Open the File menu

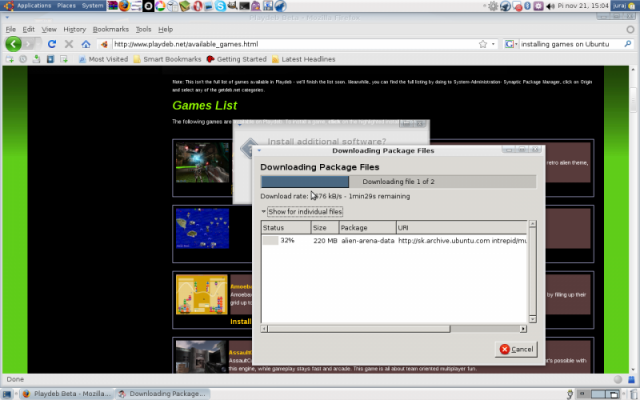click(11, 29)
